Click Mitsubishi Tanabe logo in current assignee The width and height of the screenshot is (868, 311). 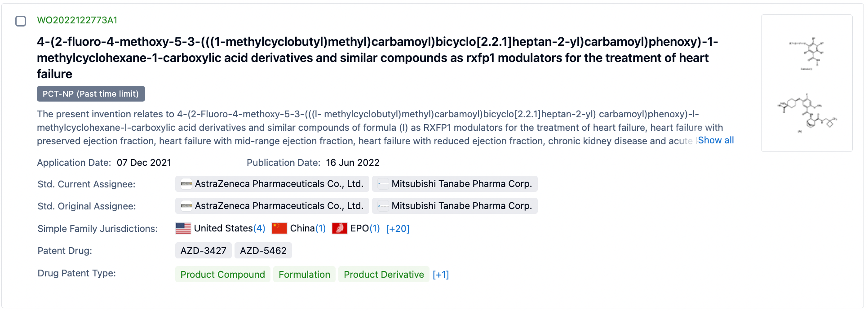click(x=383, y=184)
